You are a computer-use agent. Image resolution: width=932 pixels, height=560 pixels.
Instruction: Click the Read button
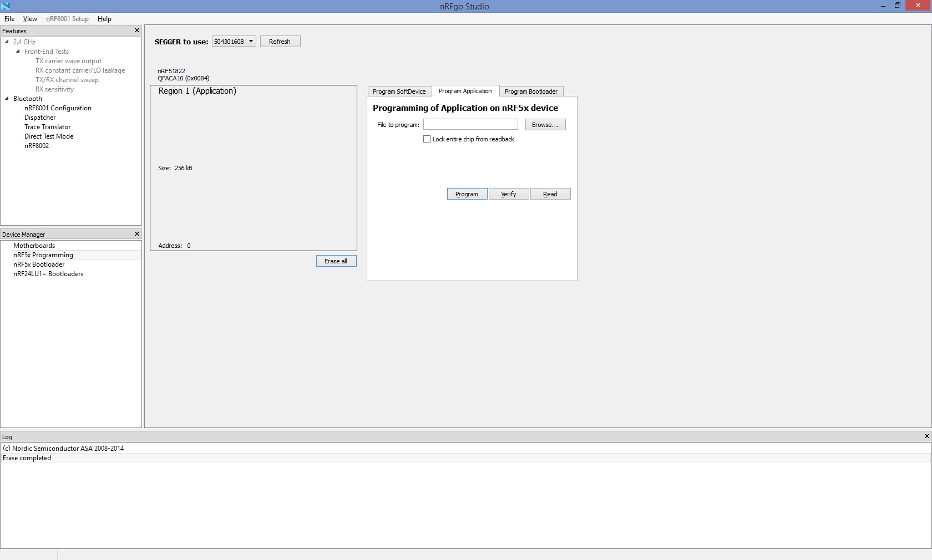[x=550, y=194]
